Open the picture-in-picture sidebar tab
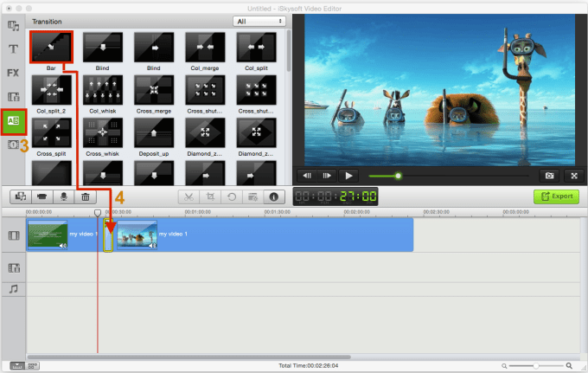 14,97
